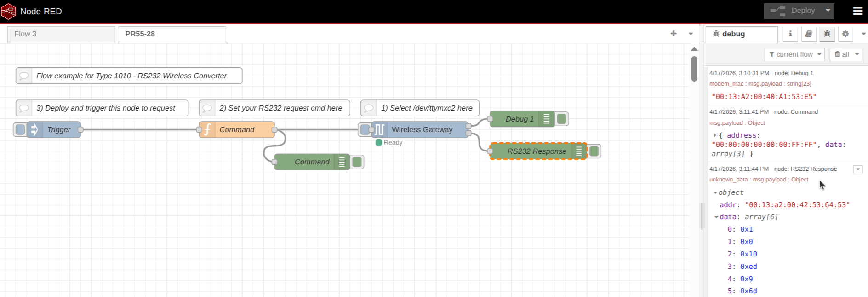Viewport: 868px width, 297px height.
Task: Open the main hamburger menu
Action: 858,11
